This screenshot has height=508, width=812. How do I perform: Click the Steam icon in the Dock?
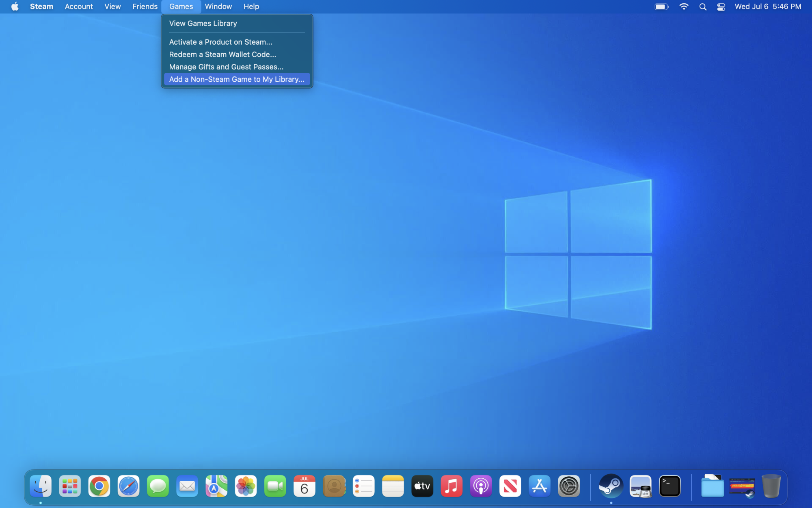coord(611,486)
